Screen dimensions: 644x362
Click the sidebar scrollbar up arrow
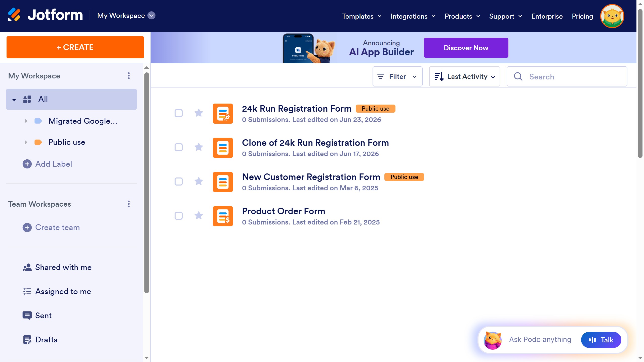coord(147,68)
